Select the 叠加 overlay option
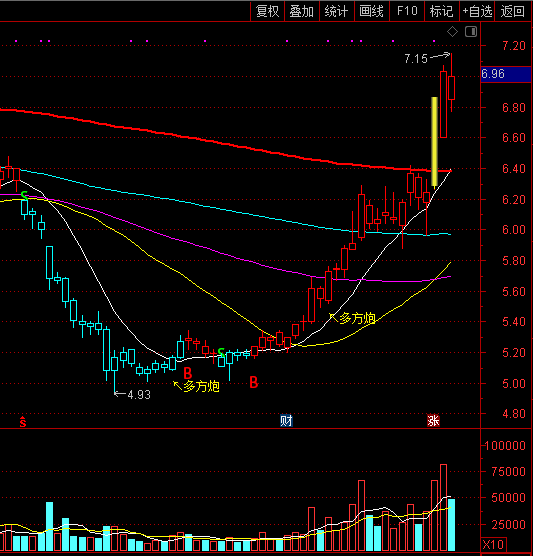The height and width of the screenshot is (556, 533). point(302,11)
